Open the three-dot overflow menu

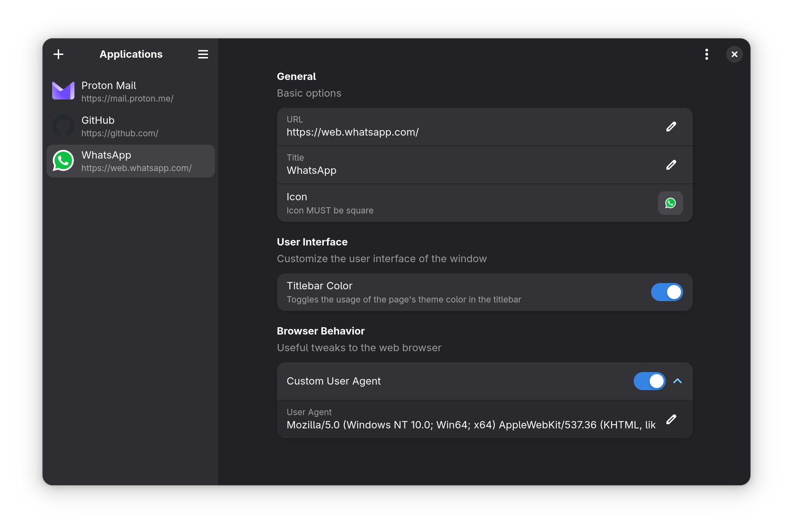pos(707,54)
